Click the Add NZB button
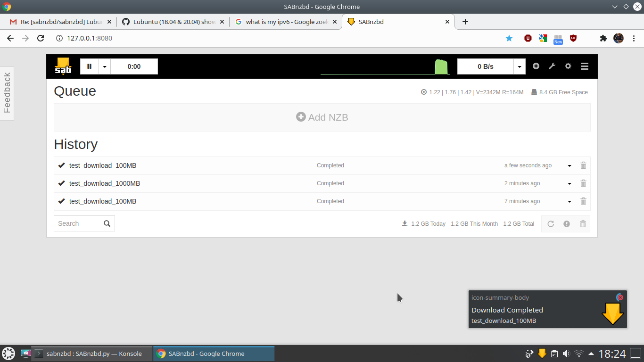Image resolution: width=644 pixels, height=362 pixels. point(322,117)
